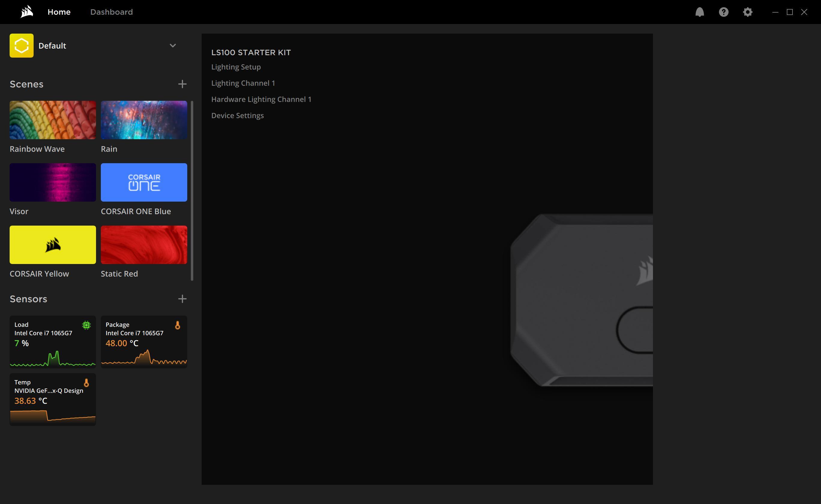Open the settings gear icon
821x504 pixels.
click(x=747, y=12)
